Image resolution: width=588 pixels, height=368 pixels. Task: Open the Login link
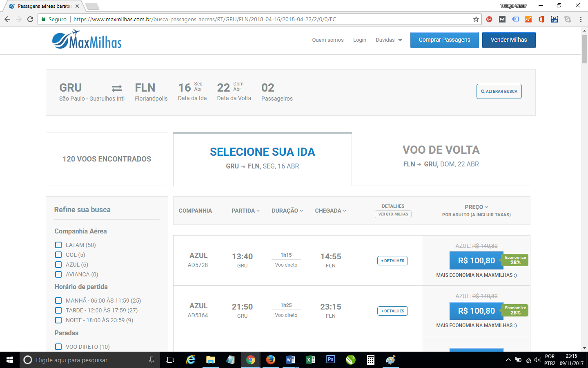(x=360, y=40)
